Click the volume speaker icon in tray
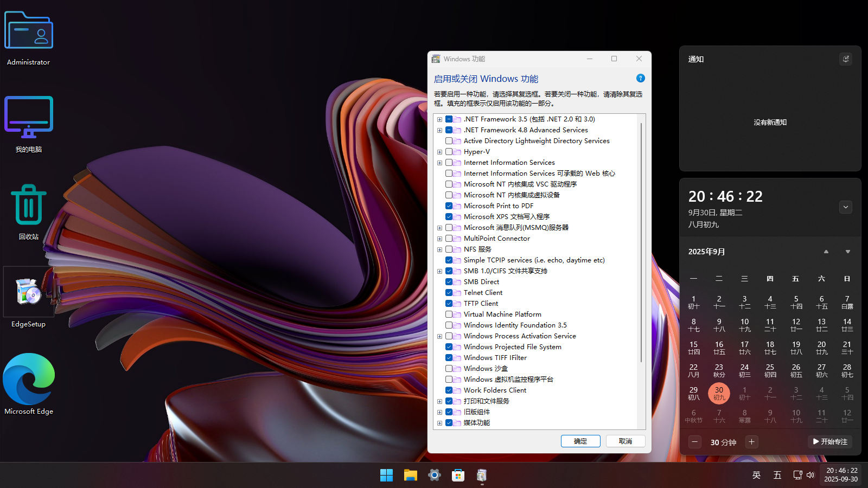Viewport: 868px width, 488px height. click(x=810, y=475)
